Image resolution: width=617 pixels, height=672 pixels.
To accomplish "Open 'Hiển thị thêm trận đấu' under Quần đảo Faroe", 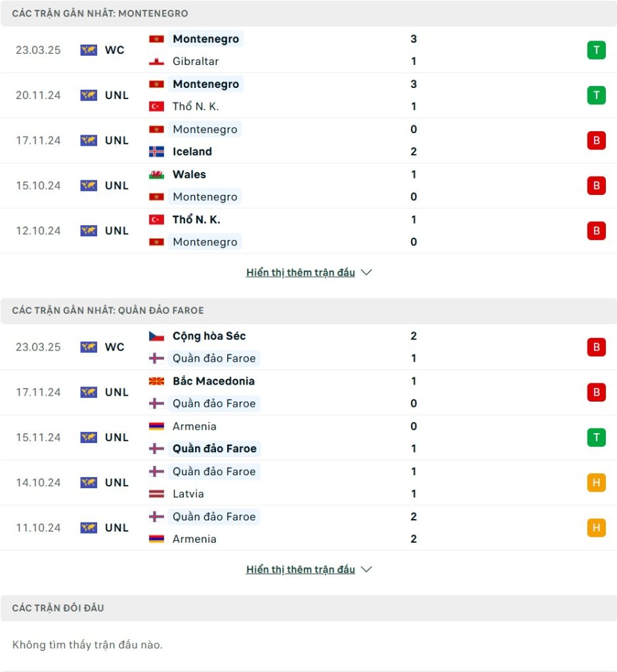I will [300, 570].
